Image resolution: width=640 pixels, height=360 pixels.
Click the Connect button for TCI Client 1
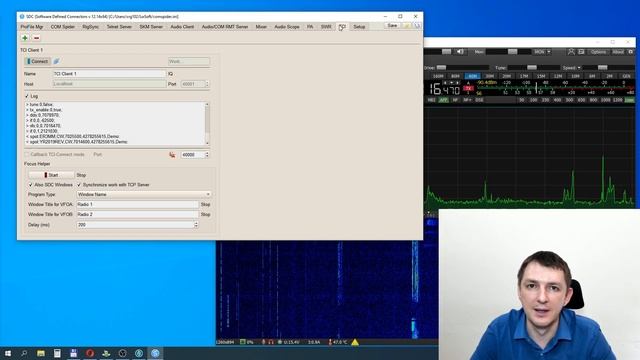38,61
